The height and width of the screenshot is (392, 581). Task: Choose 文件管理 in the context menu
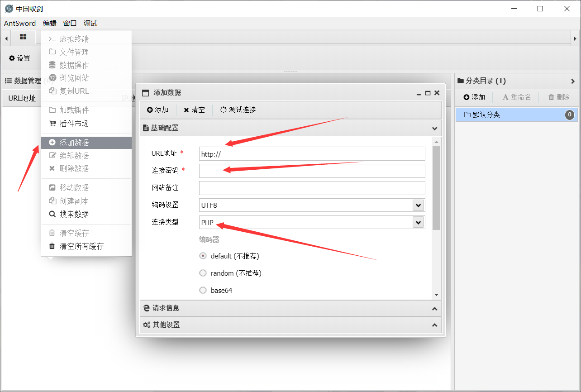click(x=86, y=52)
